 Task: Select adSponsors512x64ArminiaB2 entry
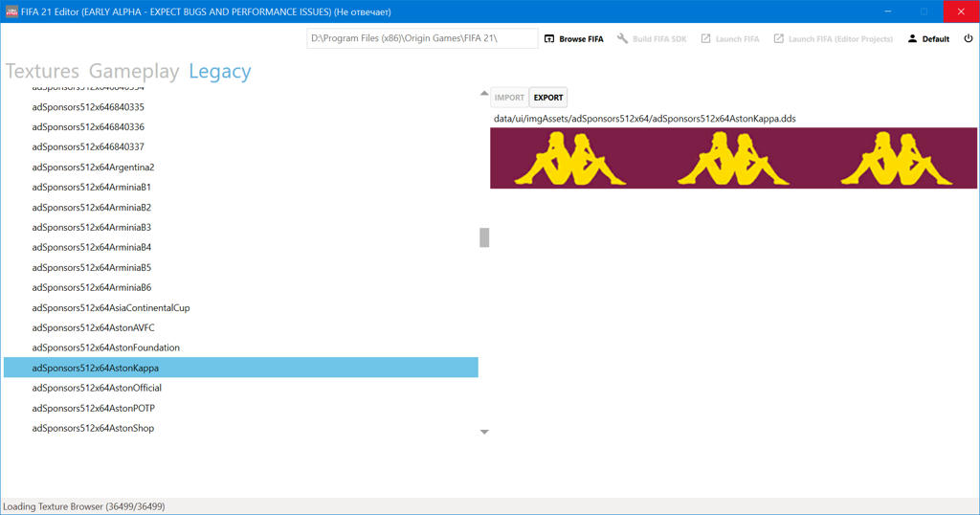(x=91, y=207)
